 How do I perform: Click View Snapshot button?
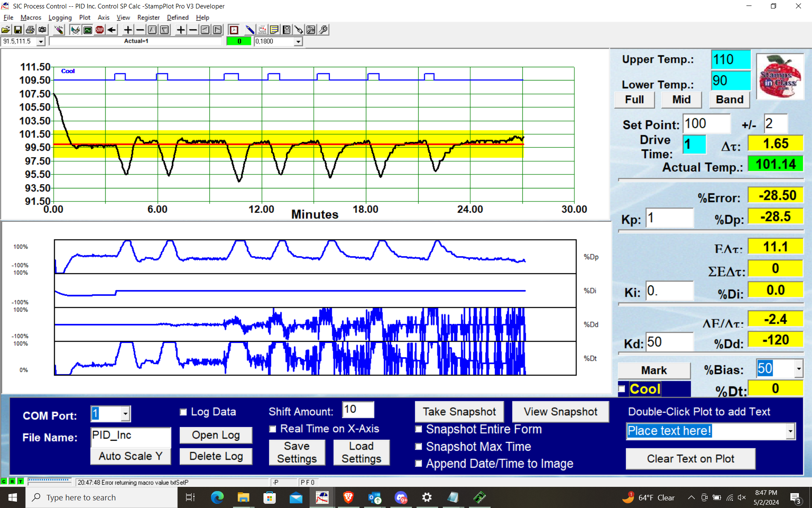click(x=560, y=411)
